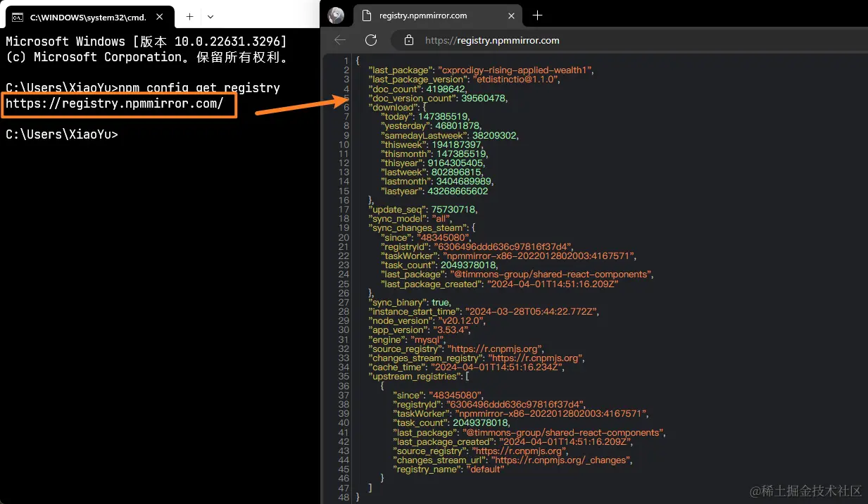Click source_registry URL on line 32
Screen dimensions: 868x504
pyautogui.click(x=496, y=348)
